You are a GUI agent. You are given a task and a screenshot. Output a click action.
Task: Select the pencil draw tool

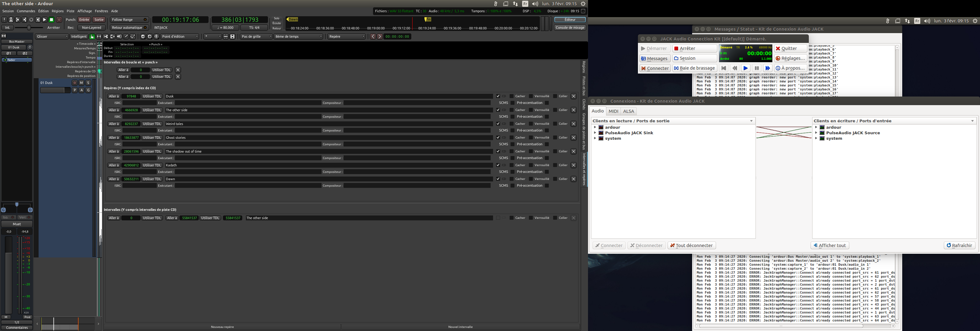click(126, 36)
